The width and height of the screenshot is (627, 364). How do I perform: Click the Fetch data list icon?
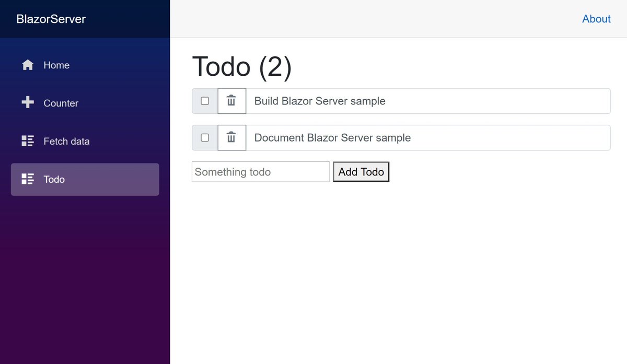(x=28, y=141)
